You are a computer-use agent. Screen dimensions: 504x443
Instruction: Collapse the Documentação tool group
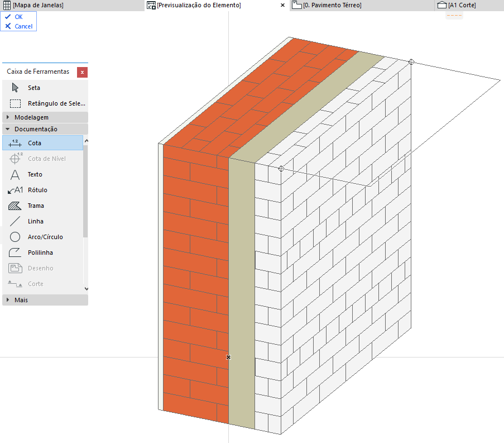click(x=45, y=129)
